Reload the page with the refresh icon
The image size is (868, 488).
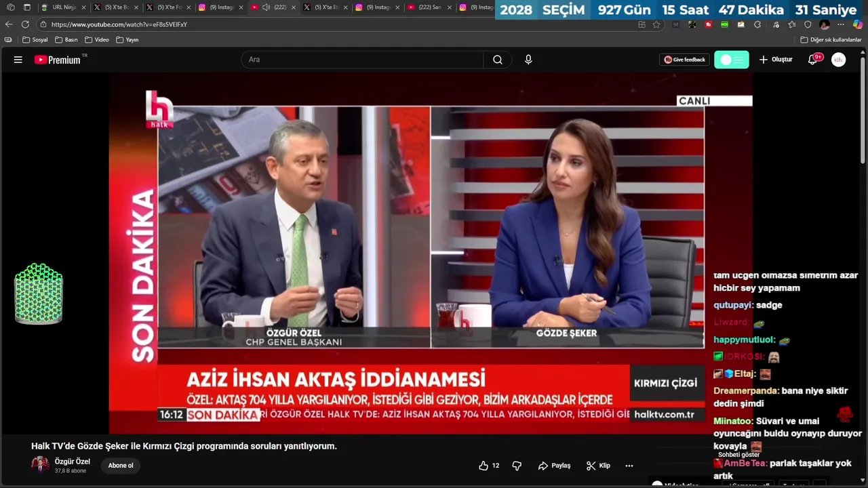click(x=25, y=24)
